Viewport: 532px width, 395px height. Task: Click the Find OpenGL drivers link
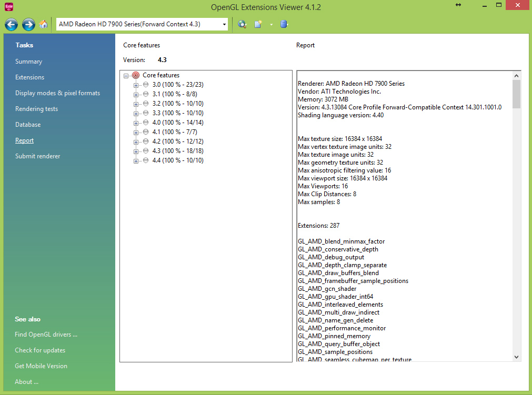[46, 335]
